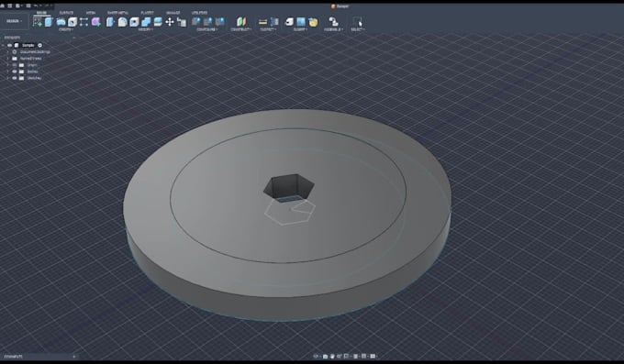Viewport: 624px width, 364px height.
Task: Select the Rectangular Pattern tool
Action: (84, 22)
